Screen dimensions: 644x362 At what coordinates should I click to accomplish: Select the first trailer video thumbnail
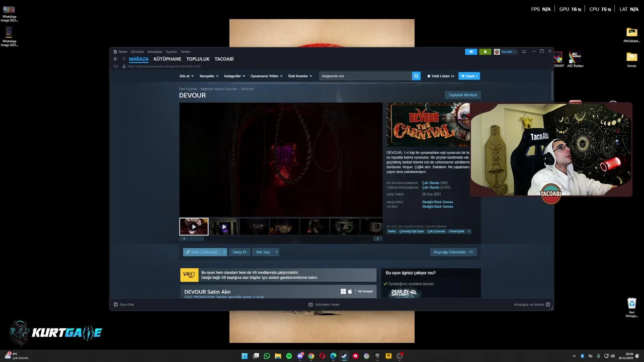pos(194,226)
